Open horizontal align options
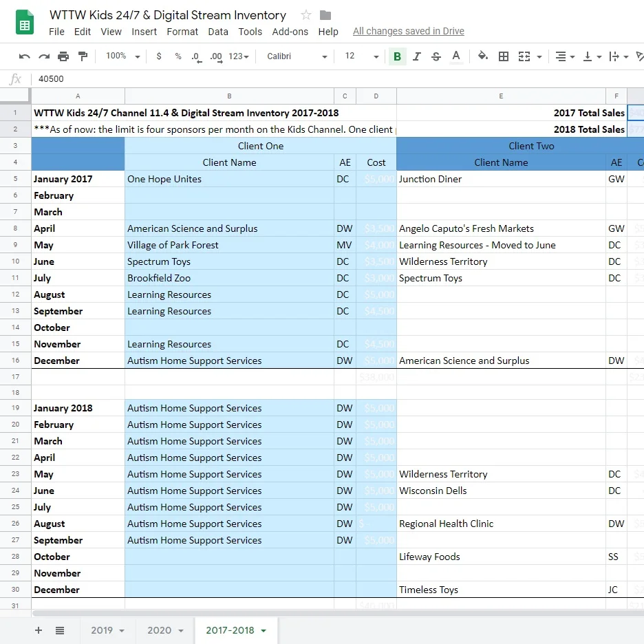 [x=565, y=56]
